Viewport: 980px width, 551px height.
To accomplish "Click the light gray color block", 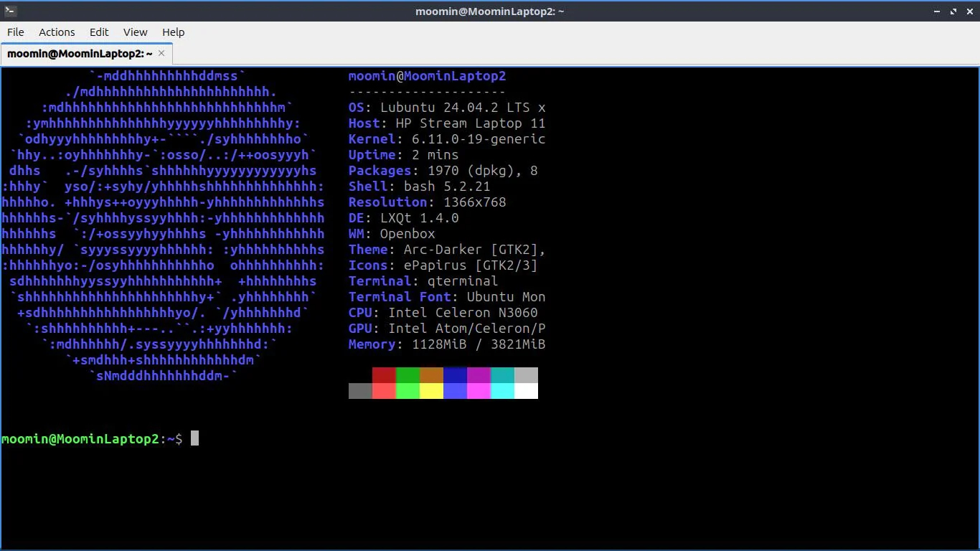I will pos(526,375).
